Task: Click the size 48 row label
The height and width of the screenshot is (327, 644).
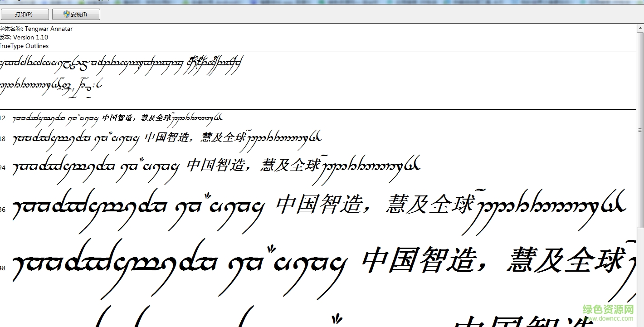Action: tap(3, 268)
